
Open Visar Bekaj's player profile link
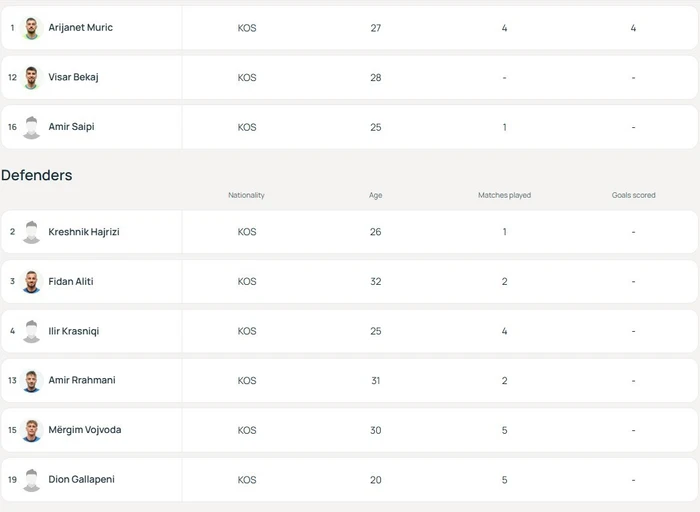tap(73, 77)
